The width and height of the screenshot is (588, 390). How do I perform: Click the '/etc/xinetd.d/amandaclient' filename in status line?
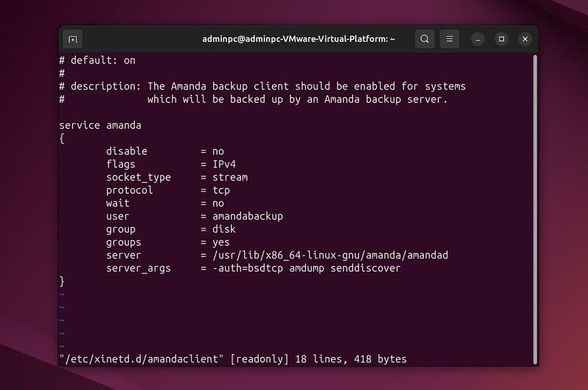[x=141, y=359]
